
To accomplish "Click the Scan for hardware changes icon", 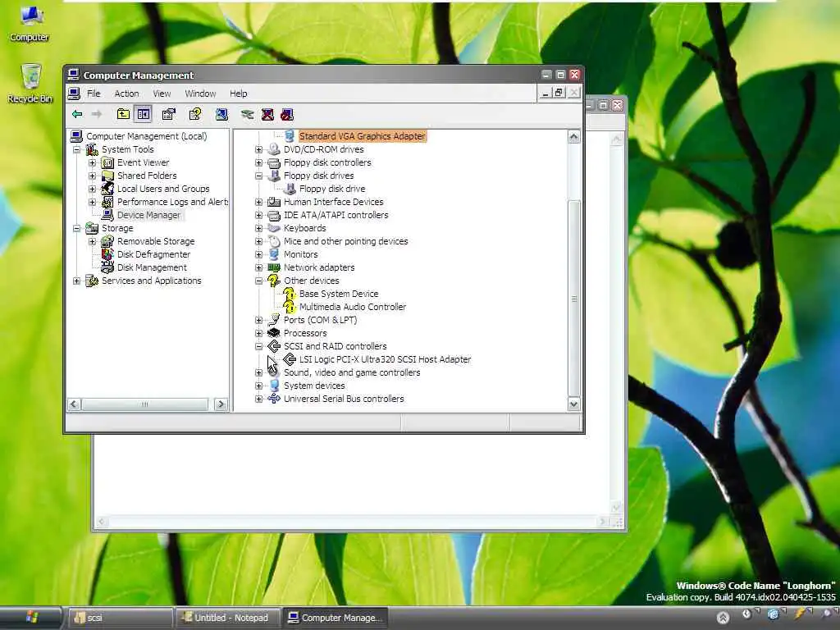I will coord(221,114).
